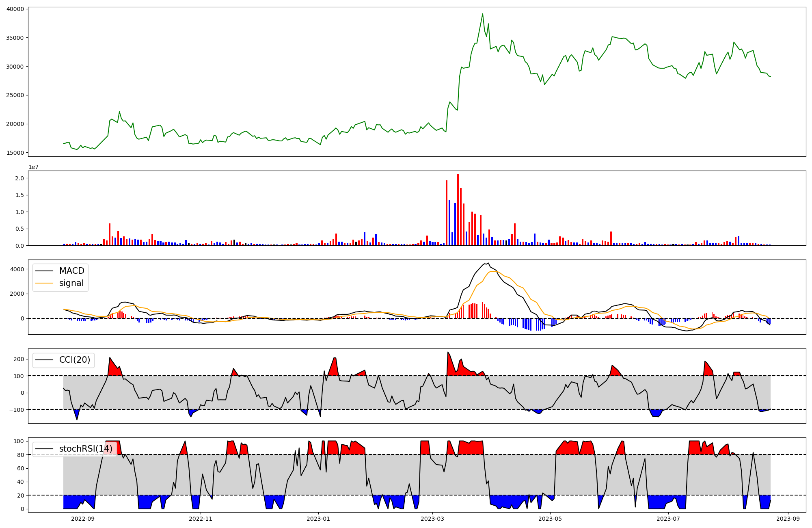The height and width of the screenshot is (528, 812).
Task: Click the 4000 tick on MACD axis
Action: click(x=17, y=269)
